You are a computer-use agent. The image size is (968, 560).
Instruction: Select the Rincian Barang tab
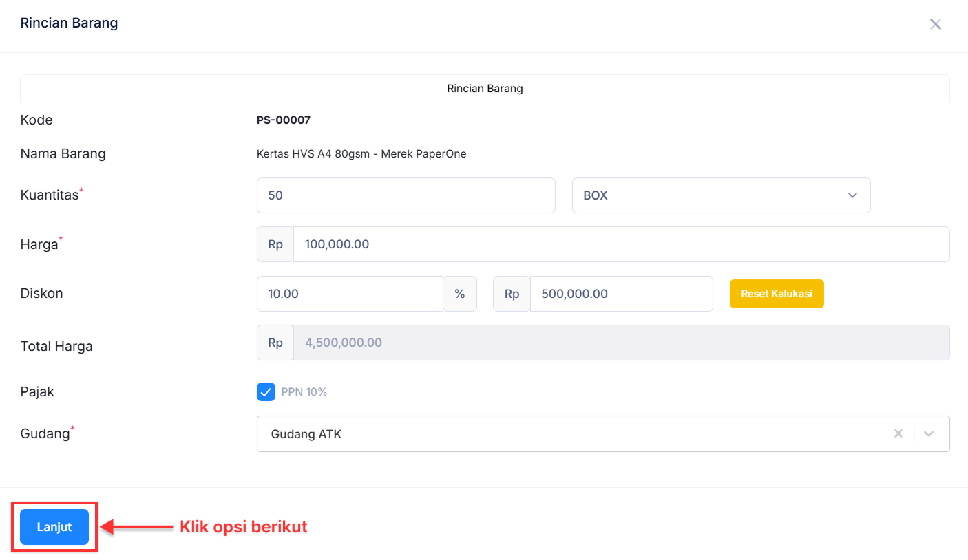point(485,89)
